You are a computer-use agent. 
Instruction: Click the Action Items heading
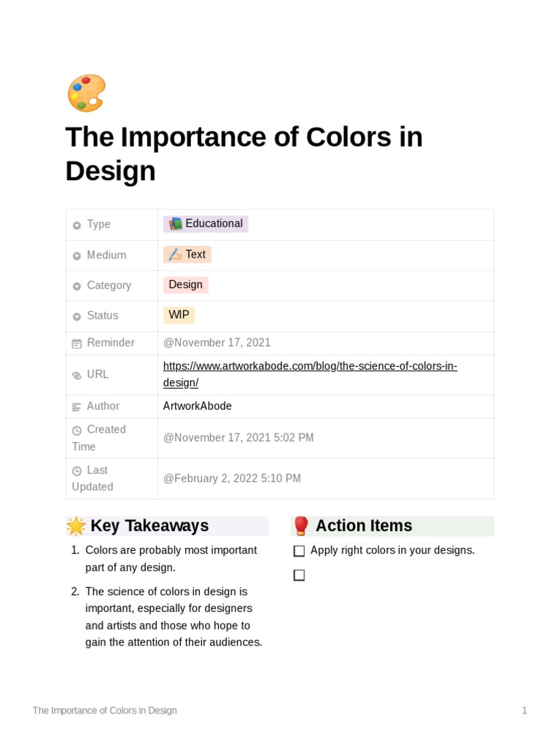point(363,526)
